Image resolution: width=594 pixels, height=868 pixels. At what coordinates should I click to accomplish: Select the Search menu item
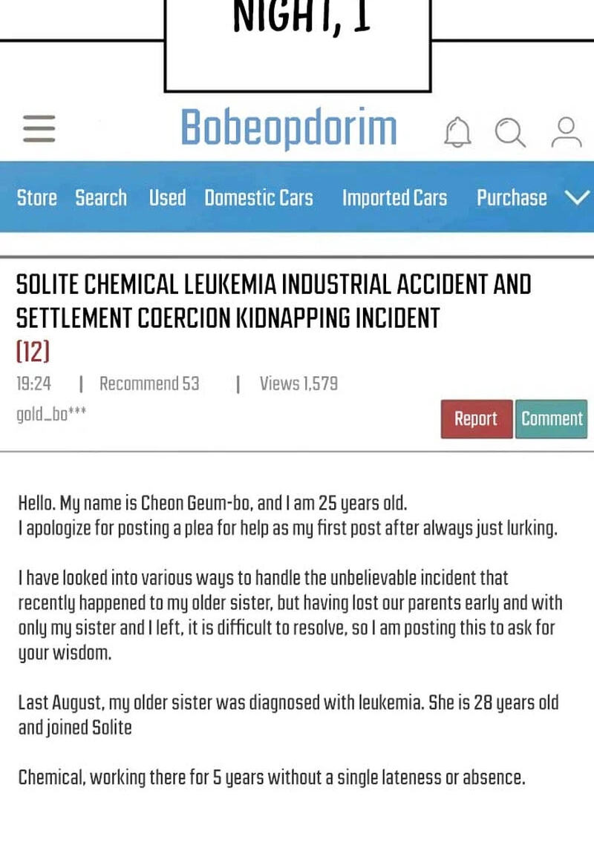click(101, 197)
